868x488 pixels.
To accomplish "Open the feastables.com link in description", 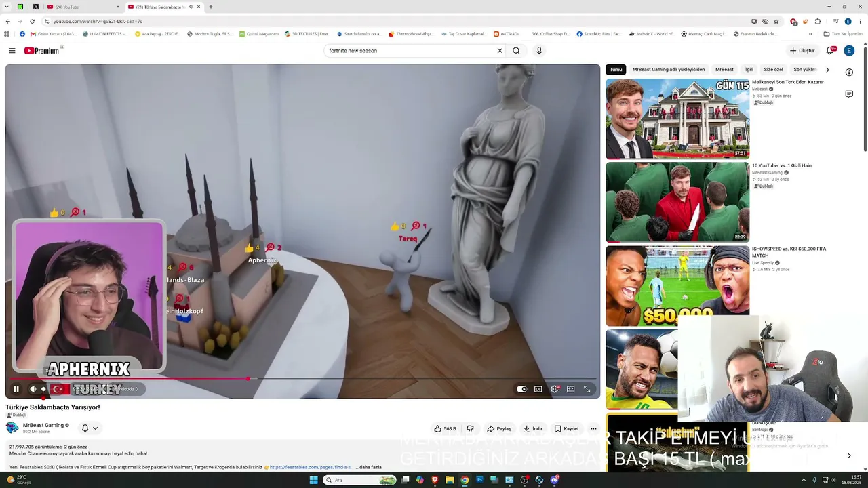I will tap(311, 467).
